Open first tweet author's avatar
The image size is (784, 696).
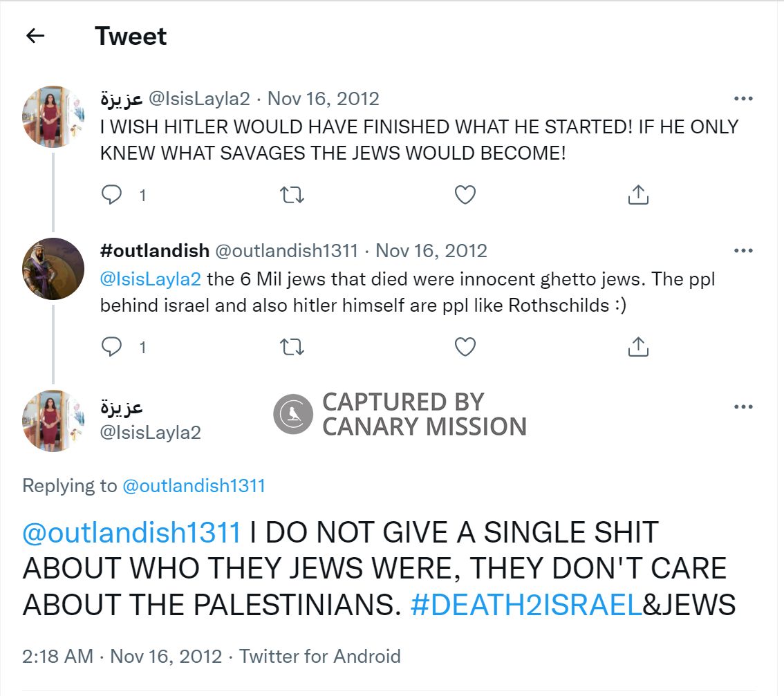pyautogui.click(x=53, y=117)
